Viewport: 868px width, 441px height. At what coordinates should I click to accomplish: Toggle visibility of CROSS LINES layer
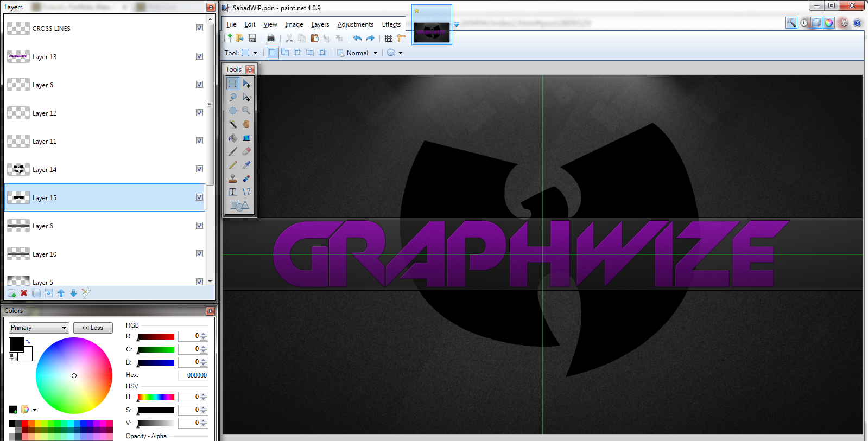coord(199,28)
